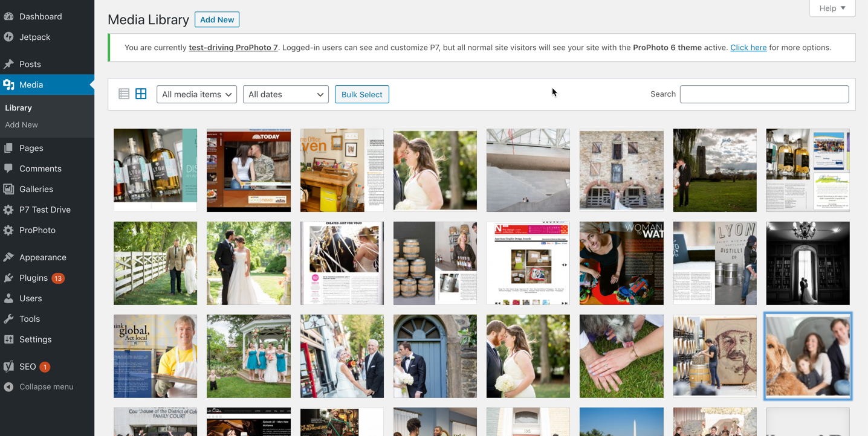This screenshot has height=436, width=868.
Task: Open the Woman to Watch article thumbnail
Action: click(x=621, y=263)
